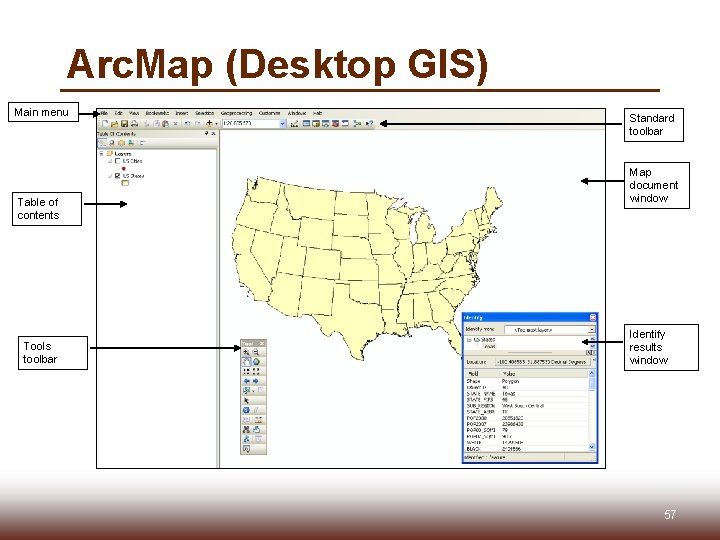Open the Add Data dropdown arrow

point(216,124)
